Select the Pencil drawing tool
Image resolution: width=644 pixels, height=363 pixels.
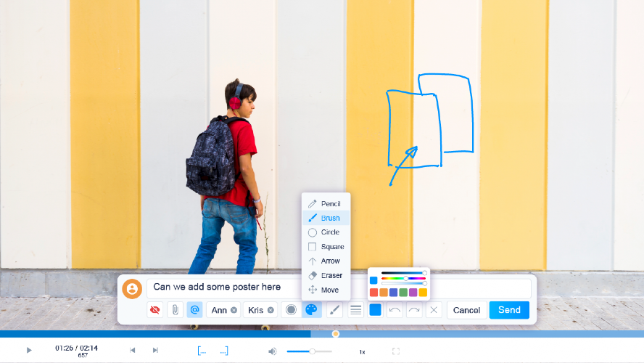pos(326,203)
